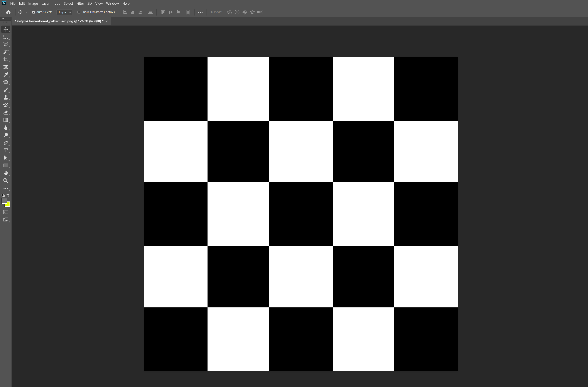Screen dimensions: 588x387
Task: Click the yellow background color swatch
Action: (8, 205)
